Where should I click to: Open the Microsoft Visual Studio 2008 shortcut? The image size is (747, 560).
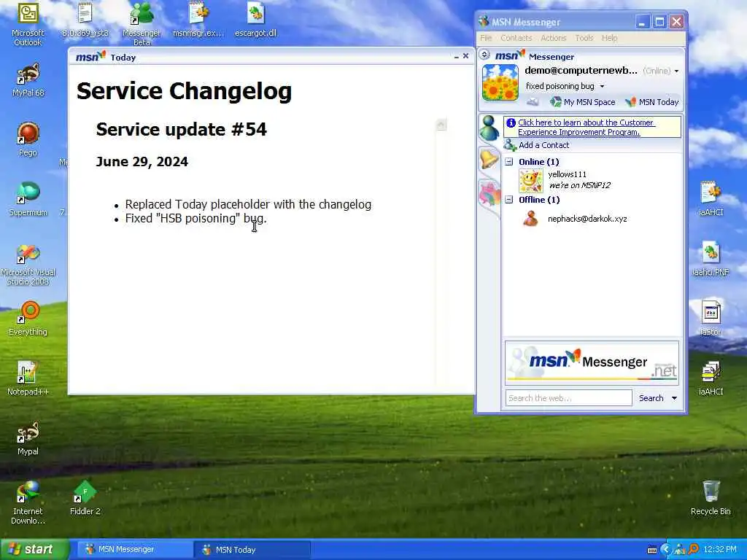coord(28,264)
